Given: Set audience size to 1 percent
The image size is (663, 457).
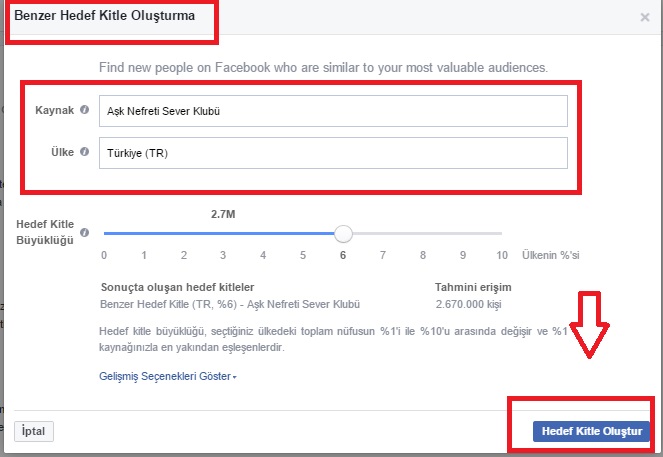Looking at the screenshot, I should [144, 255].
